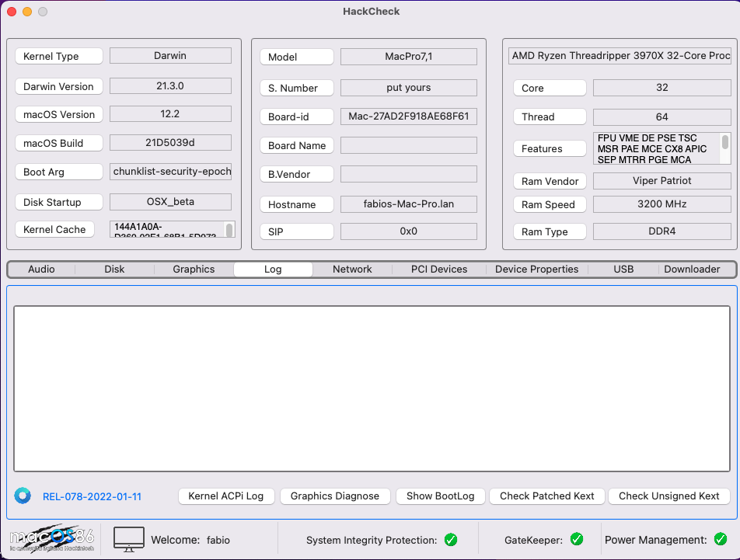Click the S. Number value field
Viewport: 740px width, 560px height.
(408, 88)
